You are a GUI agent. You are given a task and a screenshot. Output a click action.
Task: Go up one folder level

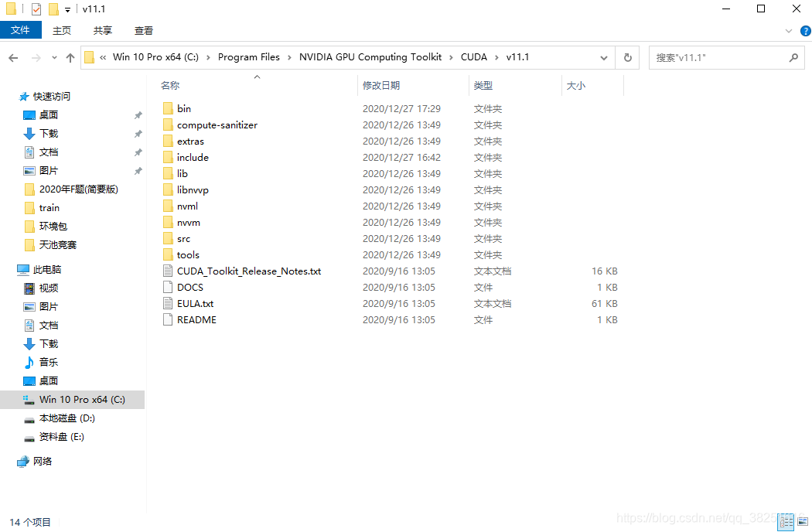pos(70,57)
